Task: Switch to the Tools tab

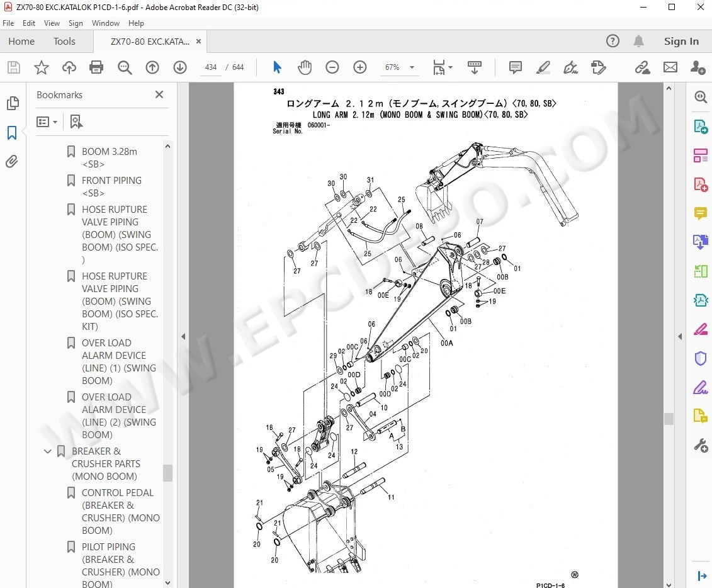Action: 64,42
